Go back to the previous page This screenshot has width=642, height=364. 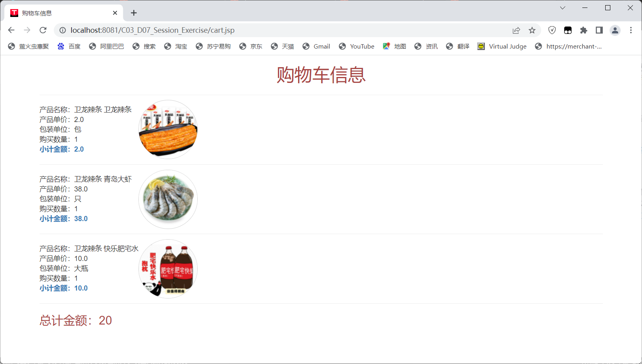[11, 30]
